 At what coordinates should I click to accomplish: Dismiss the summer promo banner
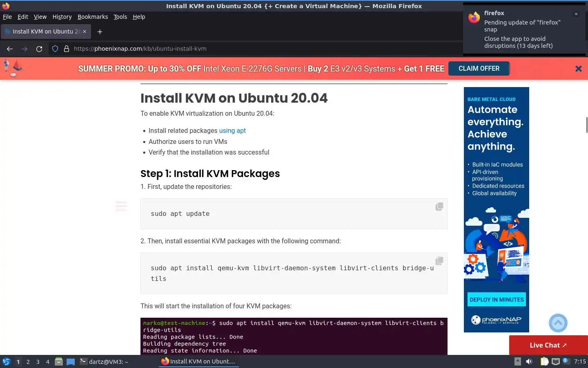578,69
